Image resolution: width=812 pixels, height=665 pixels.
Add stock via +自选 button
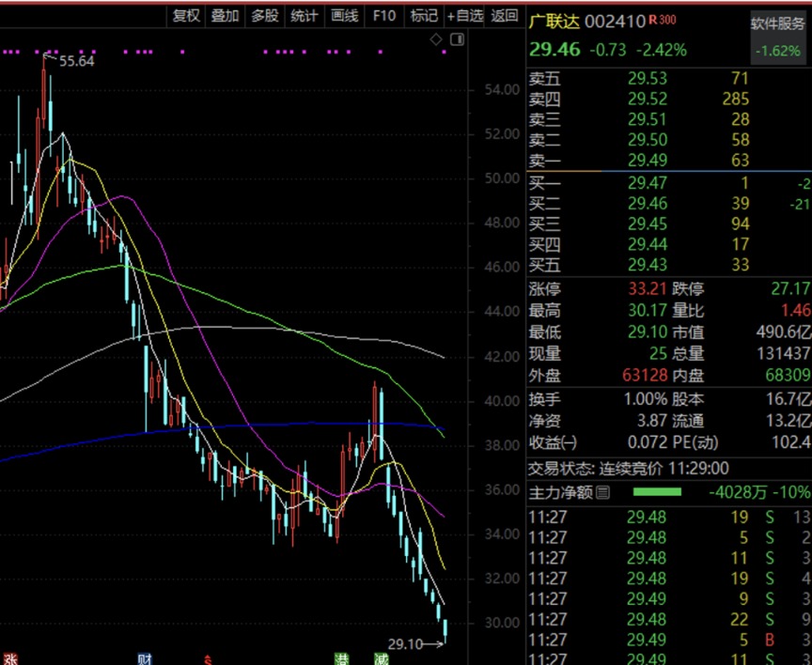[x=464, y=16]
